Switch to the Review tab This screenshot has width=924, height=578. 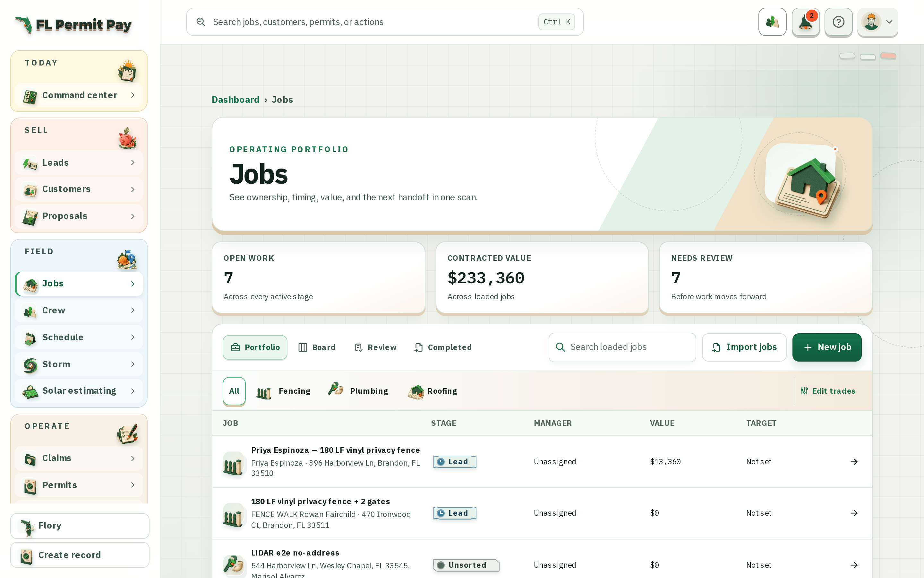click(375, 347)
